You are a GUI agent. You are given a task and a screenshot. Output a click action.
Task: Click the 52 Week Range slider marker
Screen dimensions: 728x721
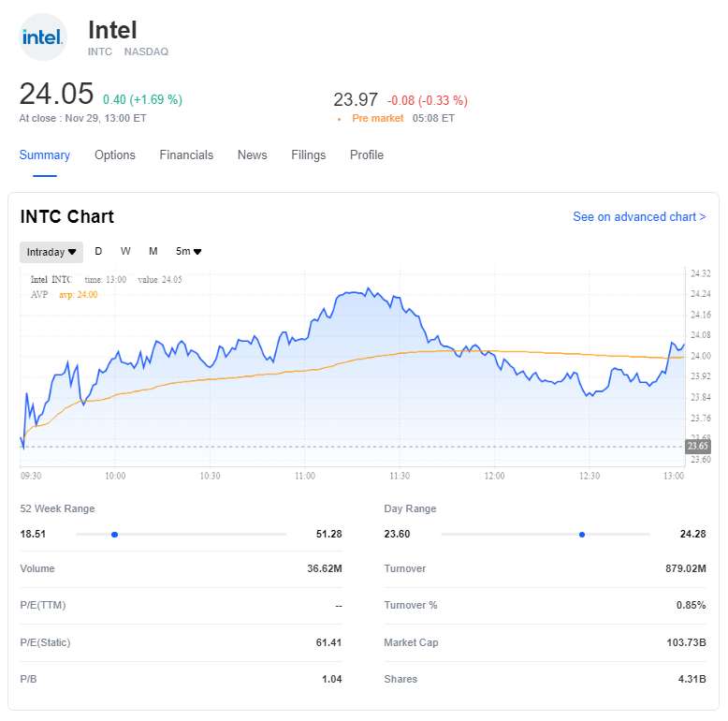[114, 535]
